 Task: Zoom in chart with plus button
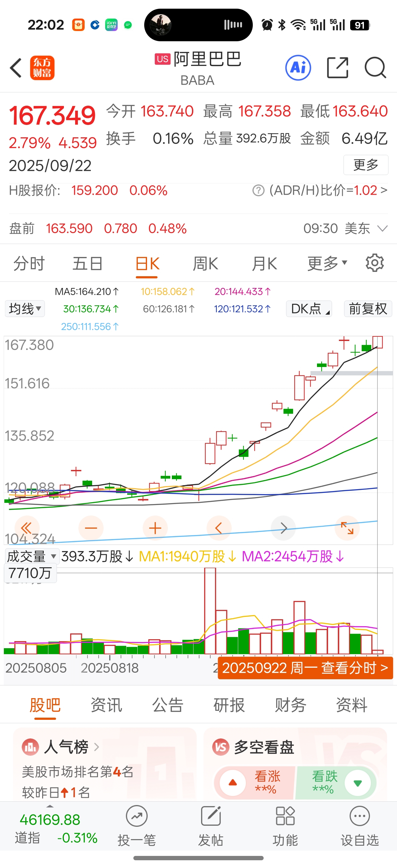[155, 528]
